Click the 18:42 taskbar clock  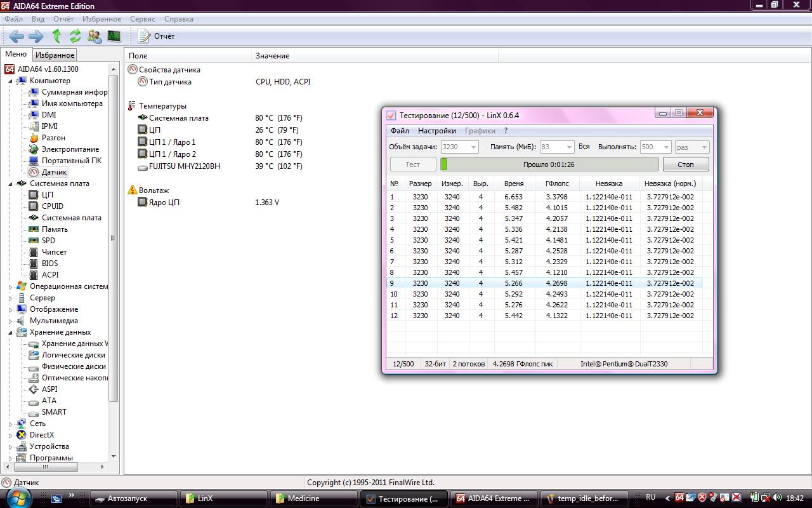(x=795, y=498)
